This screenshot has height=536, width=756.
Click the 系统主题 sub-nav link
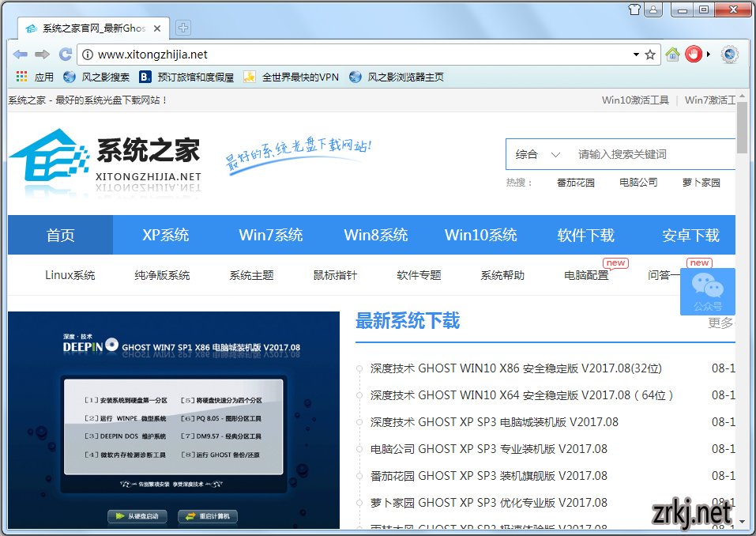click(x=251, y=275)
